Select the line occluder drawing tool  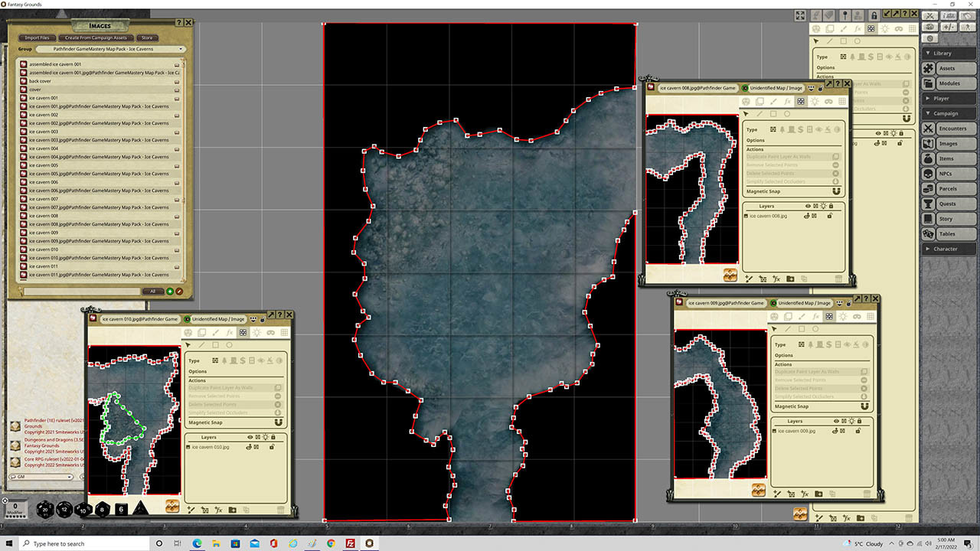[x=201, y=345]
